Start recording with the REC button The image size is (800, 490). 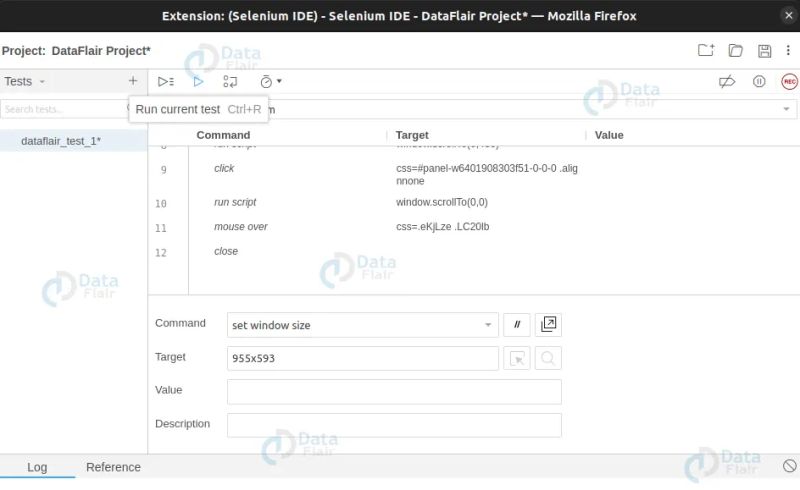789,82
